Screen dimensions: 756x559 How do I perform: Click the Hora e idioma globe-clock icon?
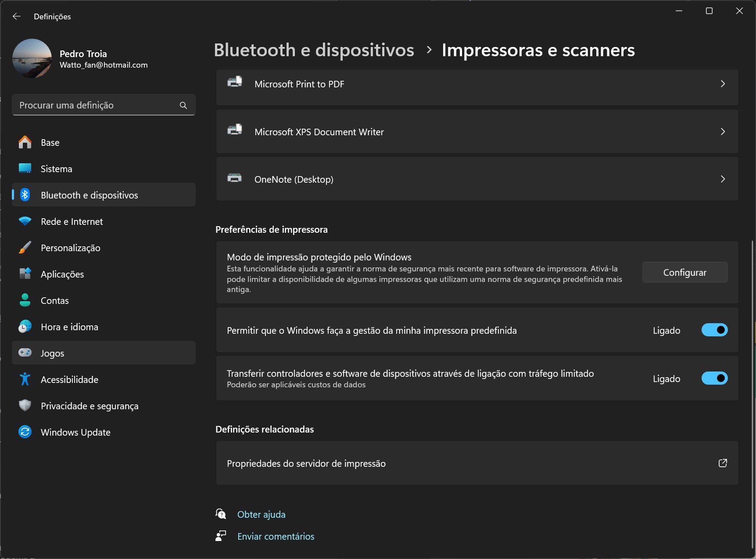pyautogui.click(x=25, y=327)
